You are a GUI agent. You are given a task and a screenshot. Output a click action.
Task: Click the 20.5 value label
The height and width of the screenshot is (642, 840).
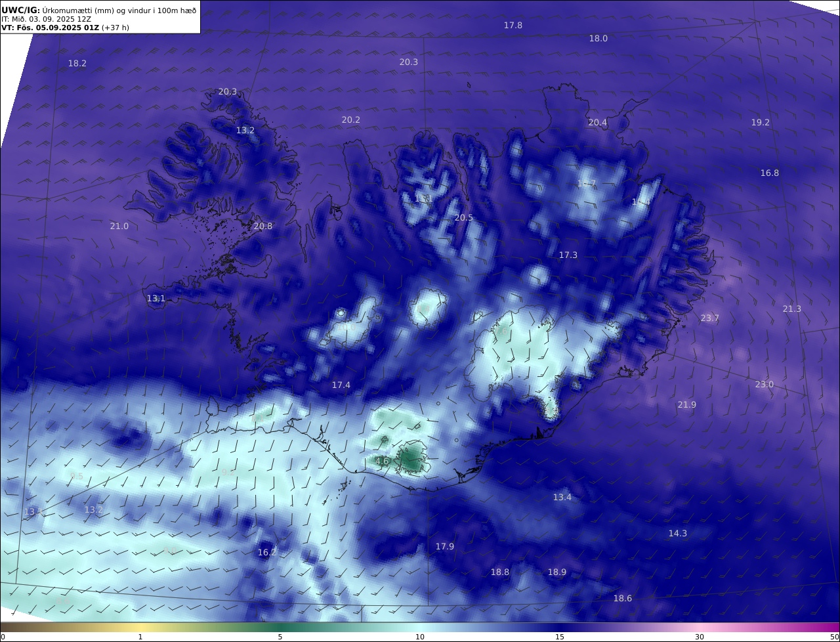click(464, 217)
